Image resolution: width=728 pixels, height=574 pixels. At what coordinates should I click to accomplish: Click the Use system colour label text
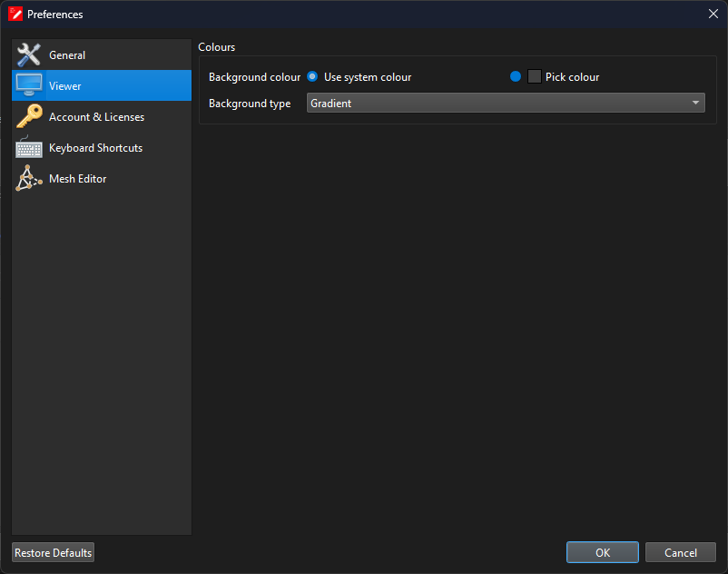[368, 77]
